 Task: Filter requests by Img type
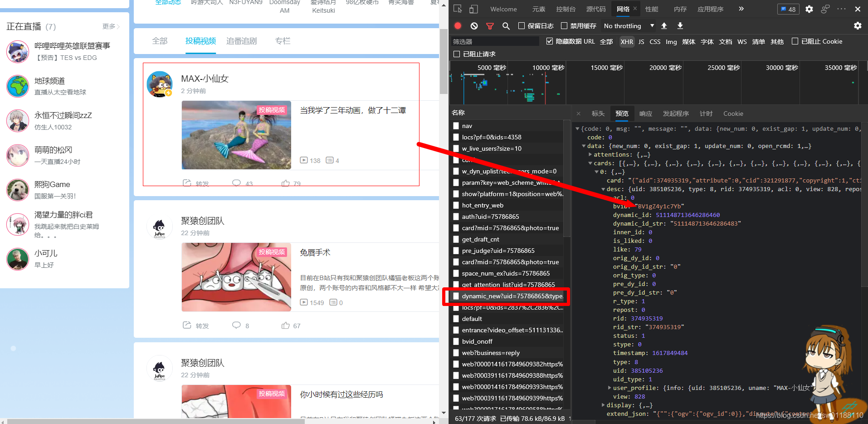coord(671,42)
